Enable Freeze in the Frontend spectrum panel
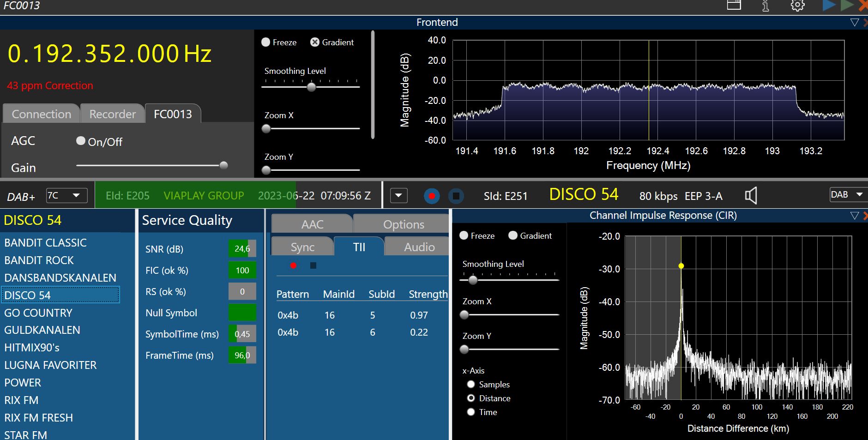Viewport: 868px width, 440px height. (266, 42)
